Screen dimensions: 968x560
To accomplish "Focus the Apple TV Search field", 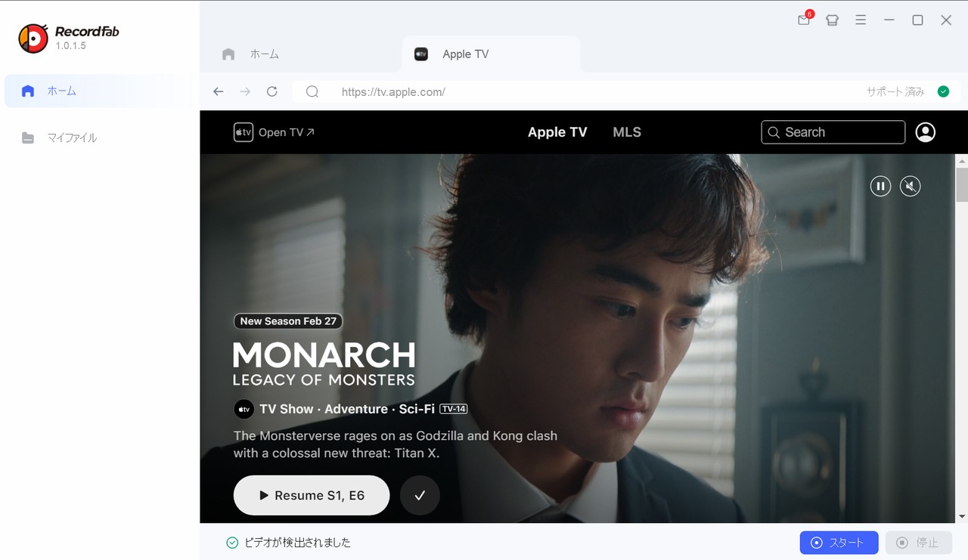I will pos(833,132).
